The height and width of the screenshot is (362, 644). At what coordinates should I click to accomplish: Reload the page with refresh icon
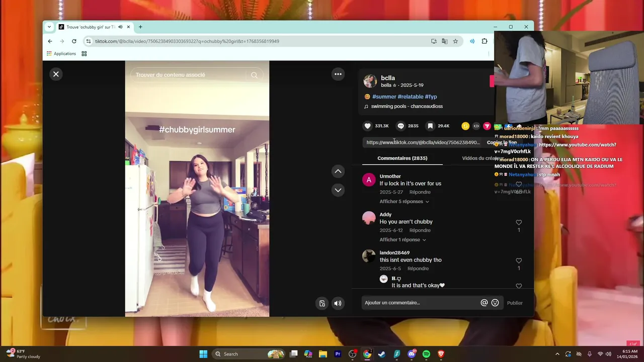pos(74,41)
